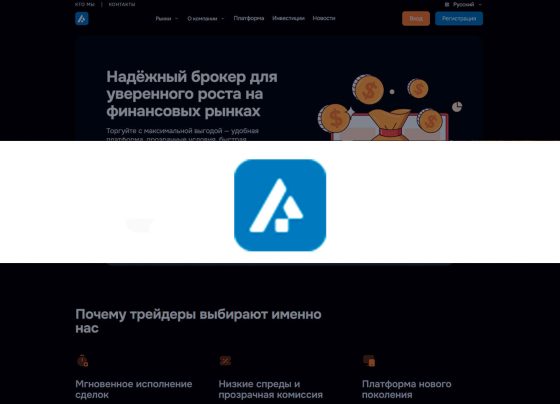Click the flag icon beside Русский

(x=447, y=5)
